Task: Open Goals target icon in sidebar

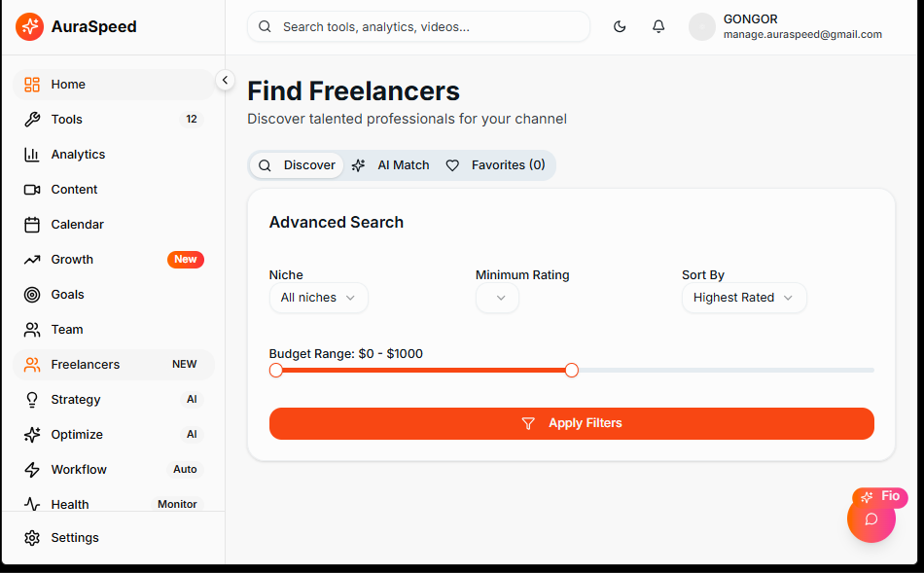Action: [32, 295]
